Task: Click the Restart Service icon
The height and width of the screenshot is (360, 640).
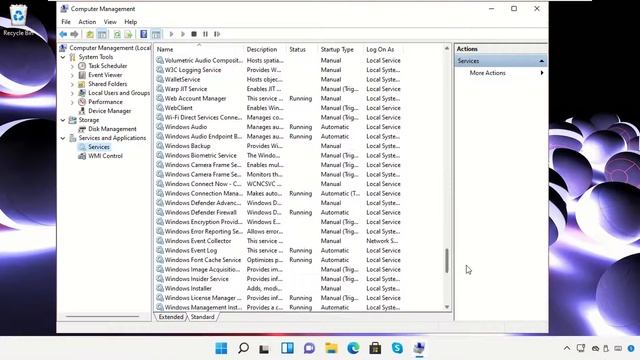Action: pyautogui.click(x=217, y=34)
